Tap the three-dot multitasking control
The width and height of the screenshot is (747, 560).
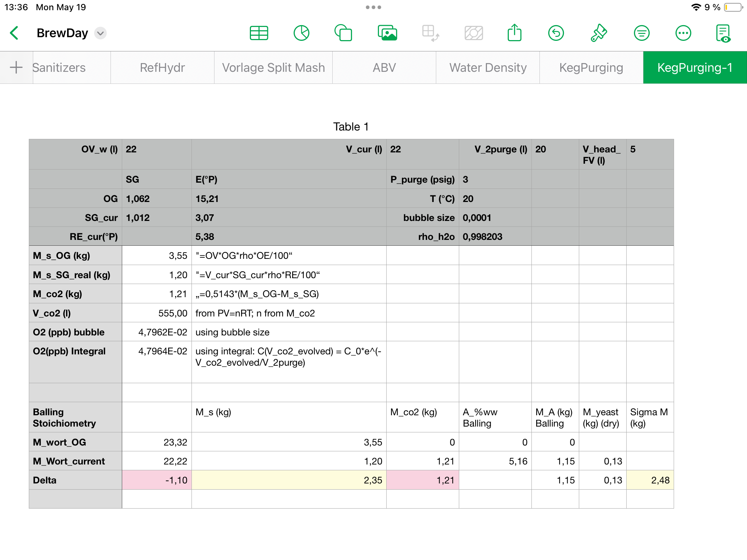(x=373, y=7)
